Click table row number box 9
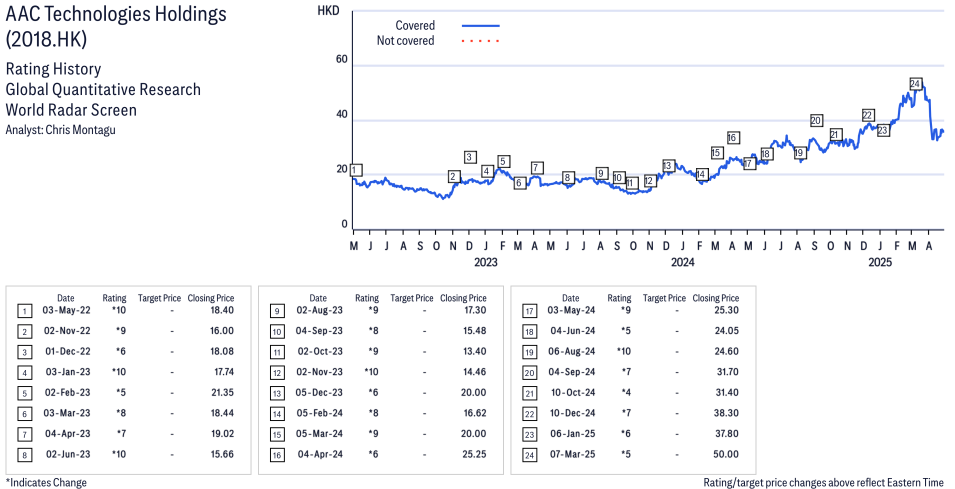 point(277,312)
